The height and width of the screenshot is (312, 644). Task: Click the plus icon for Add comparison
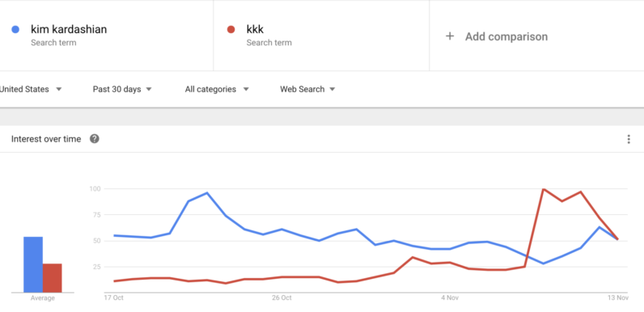[450, 36]
